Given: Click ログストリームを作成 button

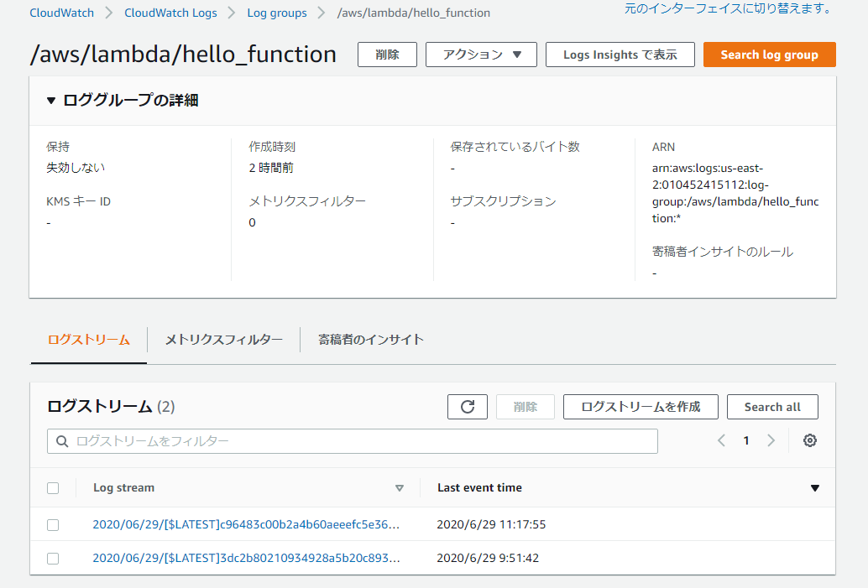Looking at the screenshot, I should point(641,407).
